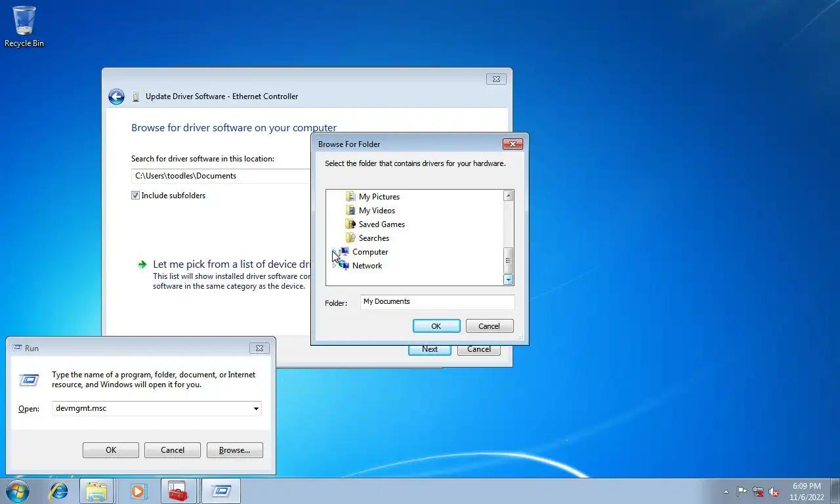Open the Recycle Bin desktop icon
This screenshot has width=840, height=504.
pyautogui.click(x=24, y=26)
